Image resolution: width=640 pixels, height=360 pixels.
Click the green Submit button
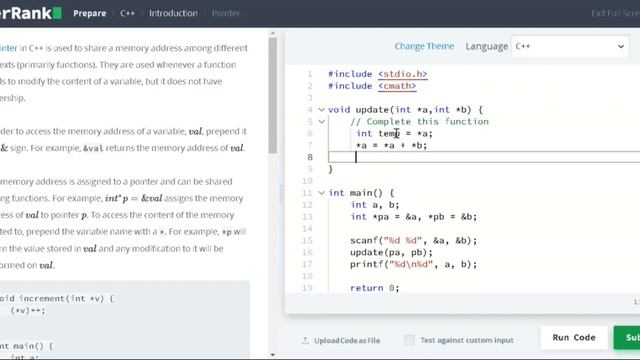point(627,338)
